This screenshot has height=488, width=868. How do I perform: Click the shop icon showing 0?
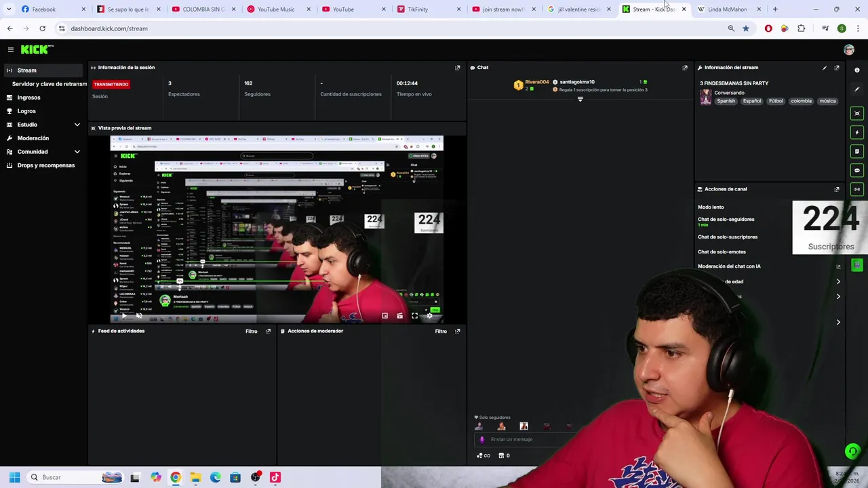tap(504, 455)
